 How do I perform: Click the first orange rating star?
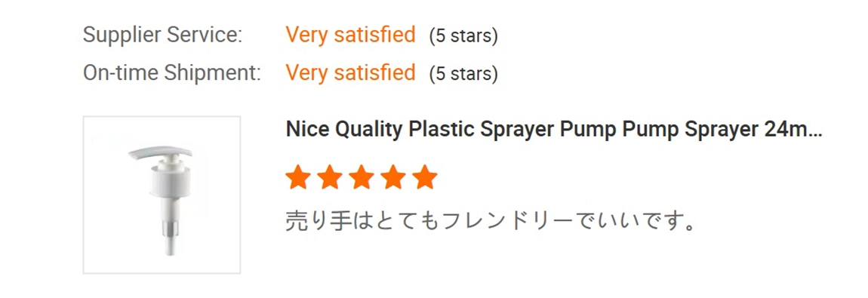point(298,177)
